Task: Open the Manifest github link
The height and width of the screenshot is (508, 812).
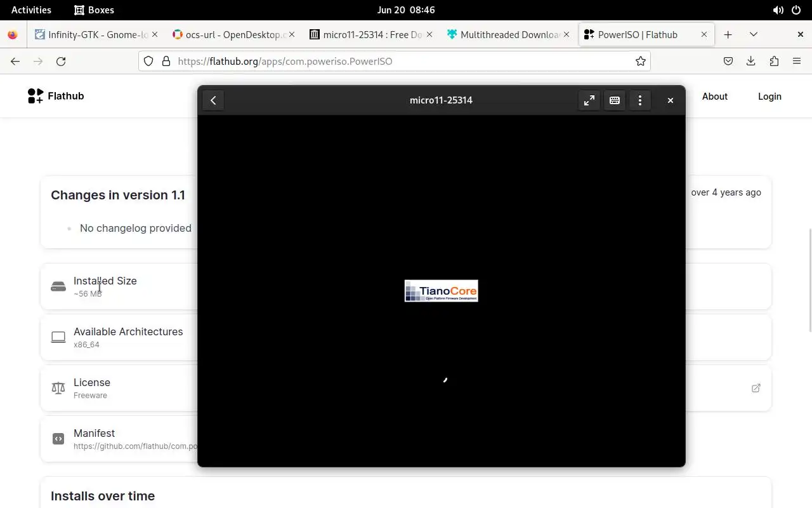Action: [x=135, y=446]
